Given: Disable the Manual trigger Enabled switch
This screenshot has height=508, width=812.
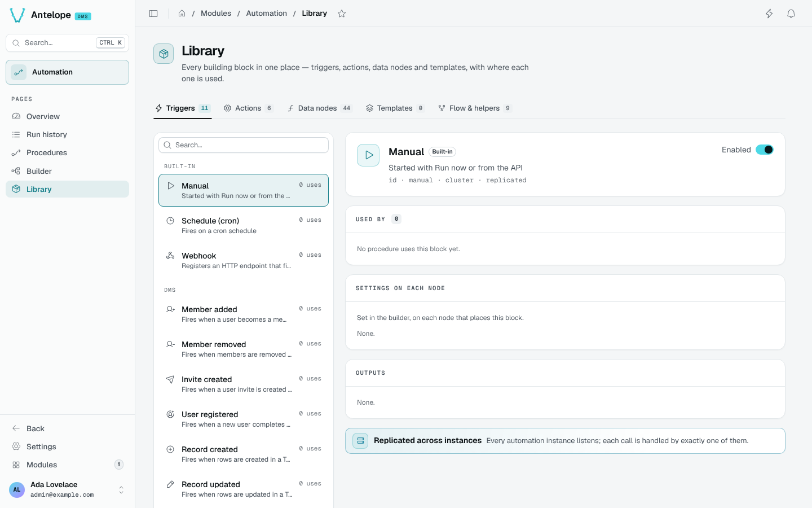Looking at the screenshot, I should point(765,150).
